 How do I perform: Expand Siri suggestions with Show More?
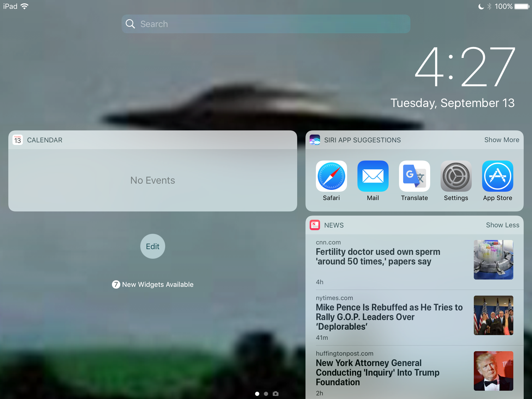[502, 140]
